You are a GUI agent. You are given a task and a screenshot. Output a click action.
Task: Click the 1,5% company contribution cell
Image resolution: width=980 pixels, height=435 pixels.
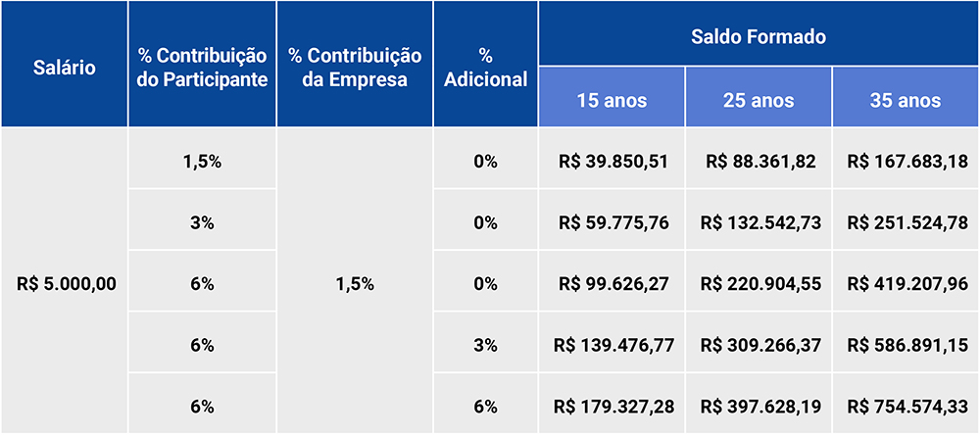(355, 284)
